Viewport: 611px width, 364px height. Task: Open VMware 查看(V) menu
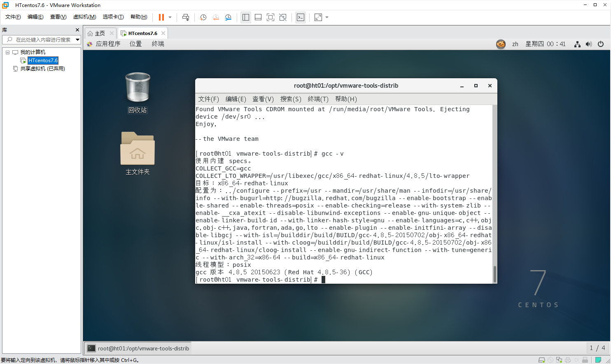coord(58,17)
